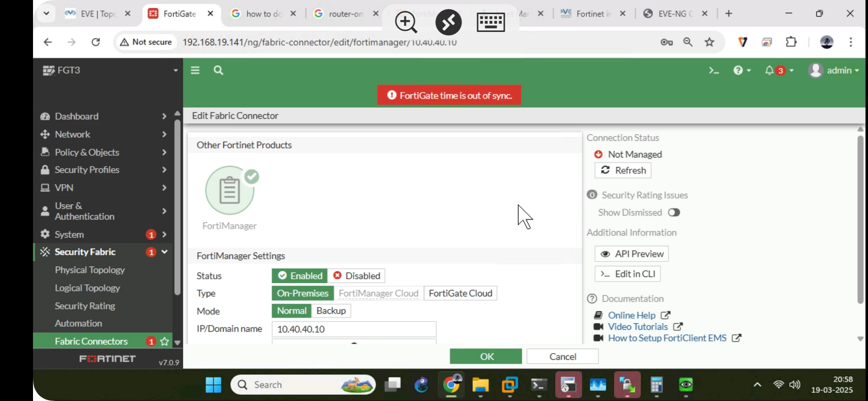Expand the System menu
The width and height of the screenshot is (868, 401).
pyautogui.click(x=103, y=235)
